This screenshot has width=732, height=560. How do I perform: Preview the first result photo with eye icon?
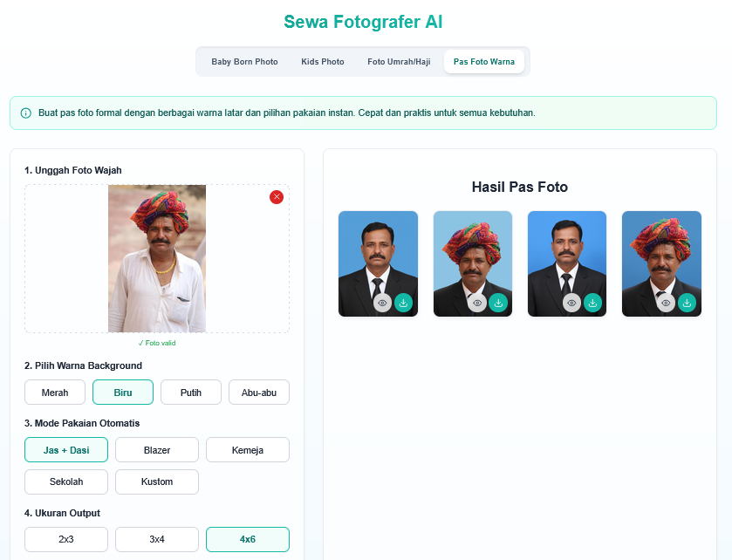coord(382,303)
